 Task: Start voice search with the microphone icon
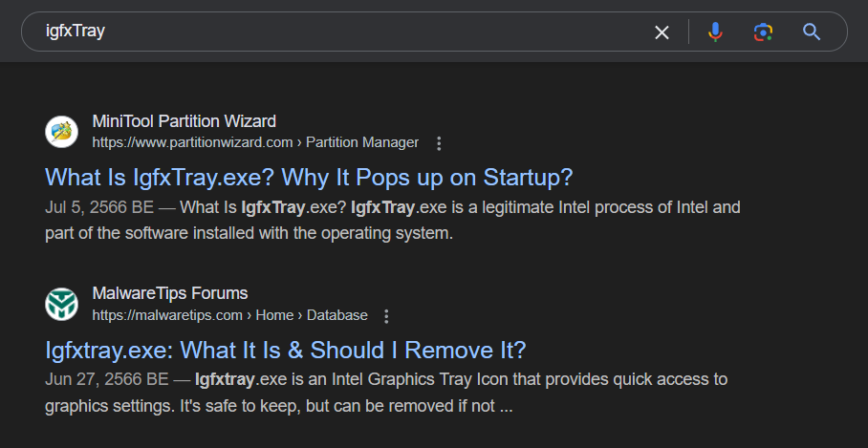pyautogui.click(x=715, y=32)
